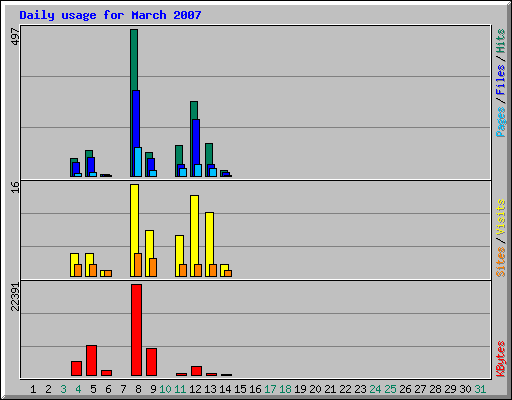Click green day 10 on the x-axis

(165, 389)
